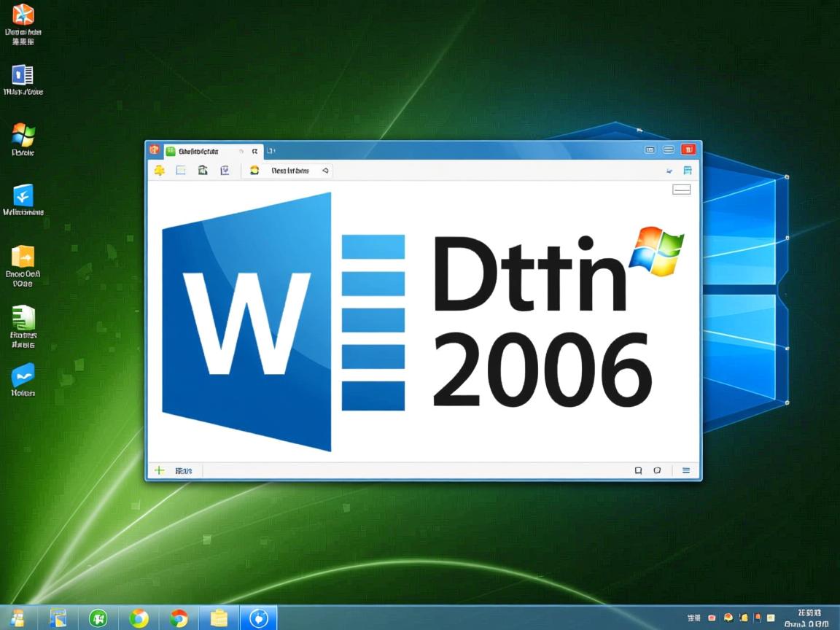Select the first tab with green icon
The width and height of the screenshot is (840, 630).
pyautogui.click(x=197, y=151)
